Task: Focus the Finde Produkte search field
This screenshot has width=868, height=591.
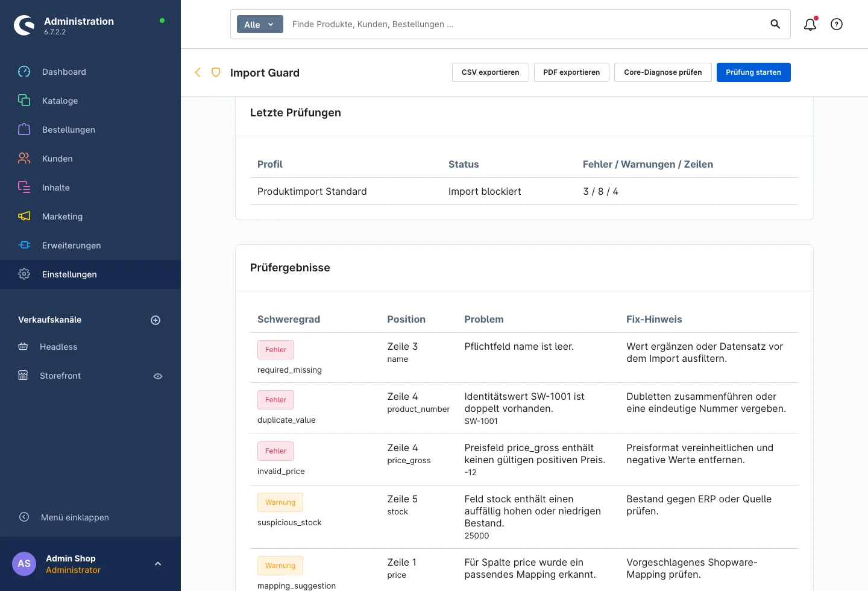Action: click(x=524, y=24)
